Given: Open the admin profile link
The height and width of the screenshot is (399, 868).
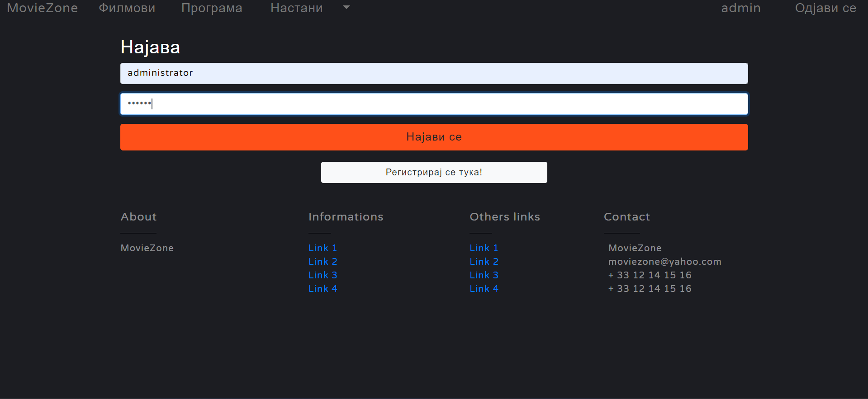Looking at the screenshot, I should click(740, 8).
